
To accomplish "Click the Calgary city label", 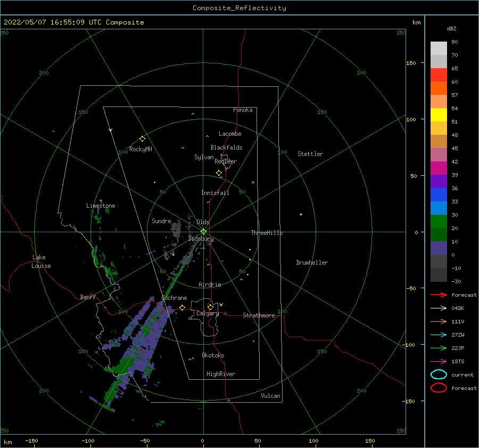I will click(x=208, y=313).
